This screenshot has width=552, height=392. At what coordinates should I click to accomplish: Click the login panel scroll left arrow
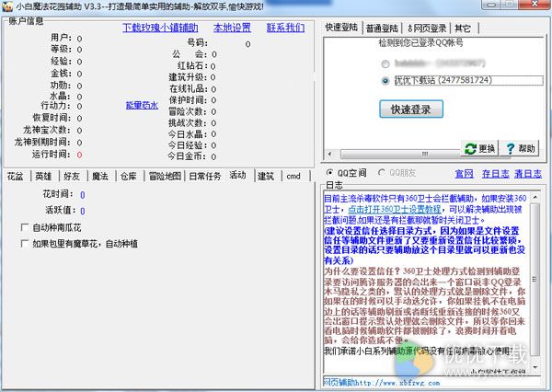[x=330, y=155]
